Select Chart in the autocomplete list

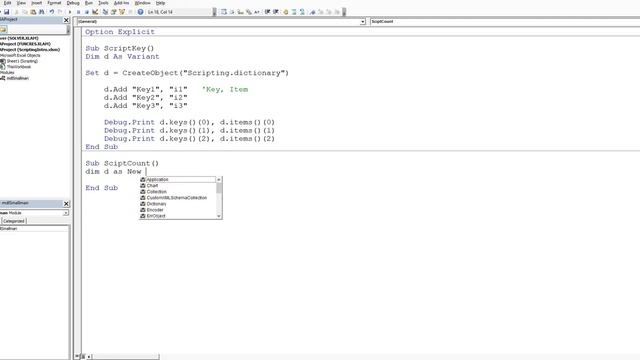178,186
